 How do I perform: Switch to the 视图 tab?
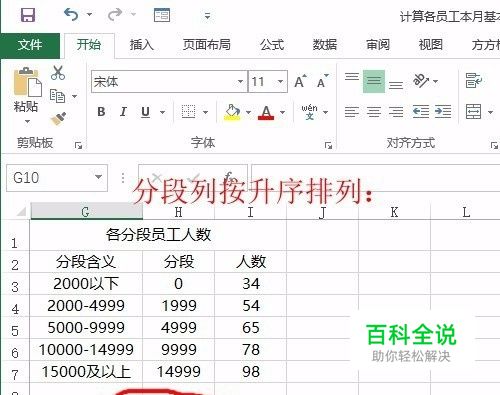coord(431,45)
